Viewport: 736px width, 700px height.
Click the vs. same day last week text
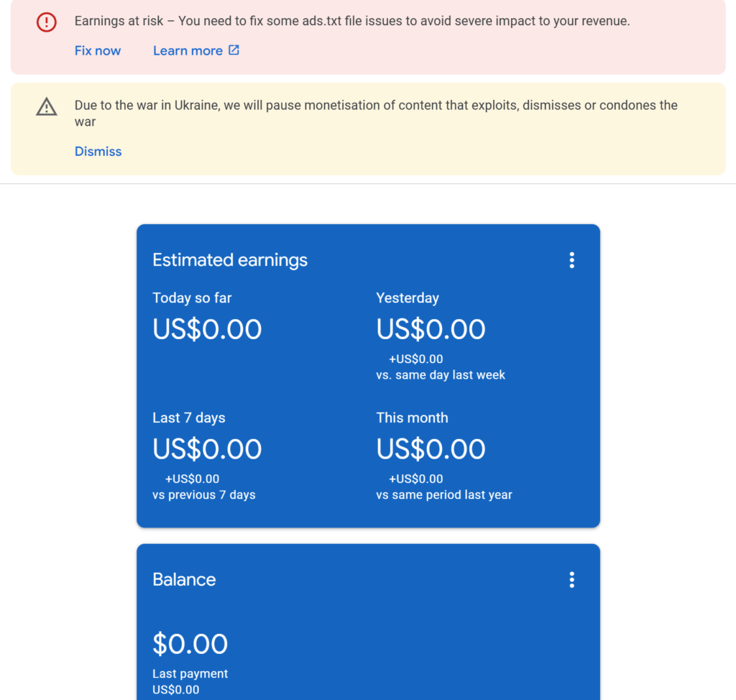tap(441, 375)
